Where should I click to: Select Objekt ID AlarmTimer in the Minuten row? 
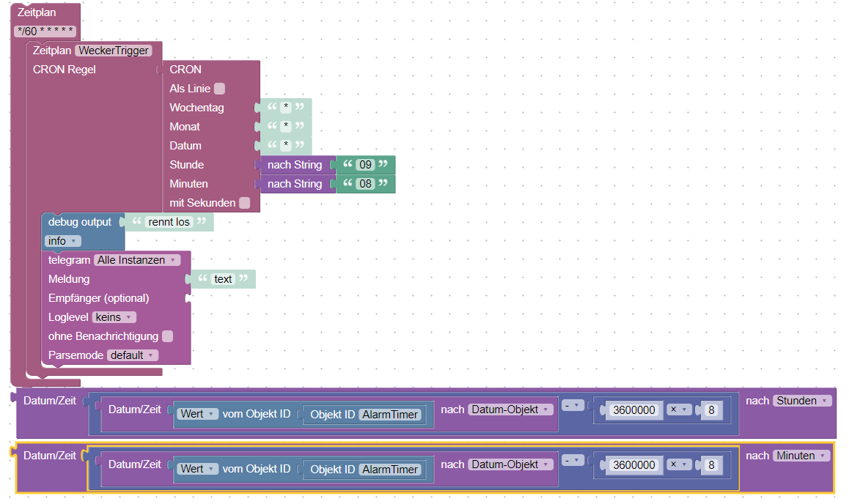pos(390,470)
